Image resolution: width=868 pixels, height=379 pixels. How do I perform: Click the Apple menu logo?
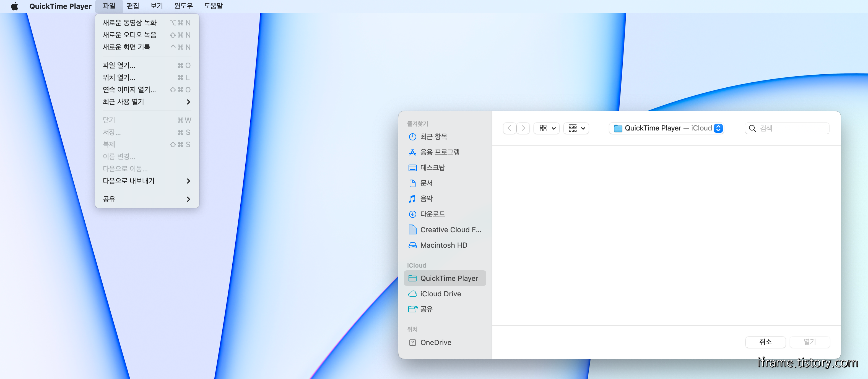[14, 6]
